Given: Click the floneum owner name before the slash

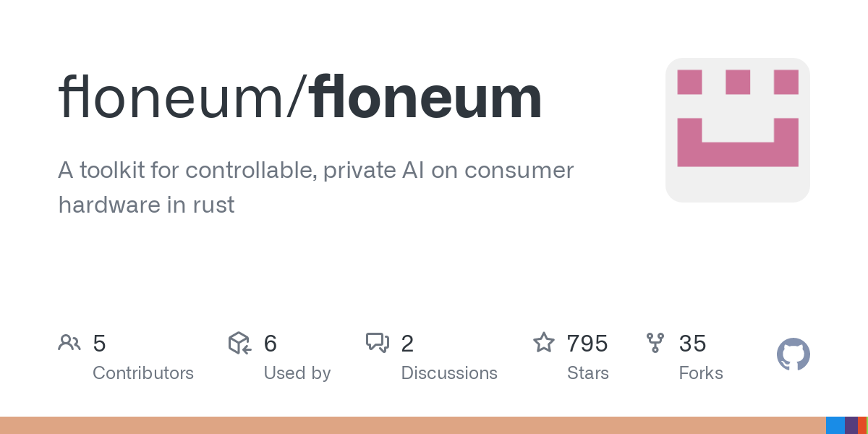Looking at the screenshot, I should coord(172,98).
